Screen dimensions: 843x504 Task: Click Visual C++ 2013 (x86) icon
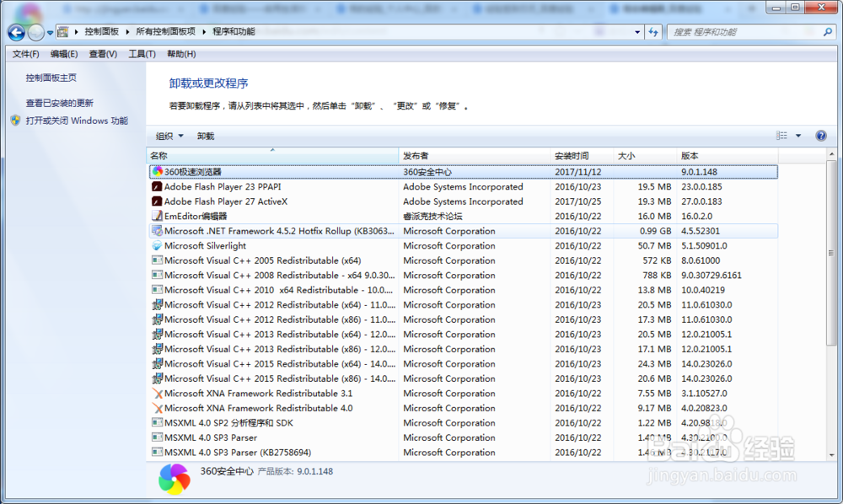point(157,349)
